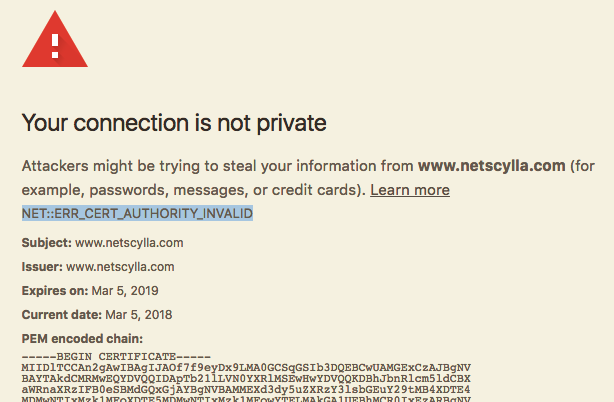Click the PEM line starting with aWRnaXRzIFB0

pos(246,389)
